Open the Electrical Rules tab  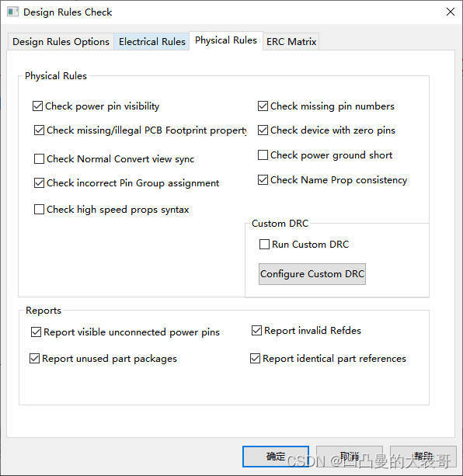click(x=151, y=42)
